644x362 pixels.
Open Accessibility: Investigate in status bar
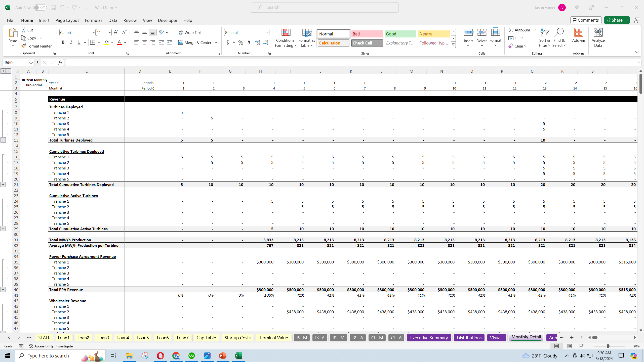pyautogui.click(x=51, y=346)
